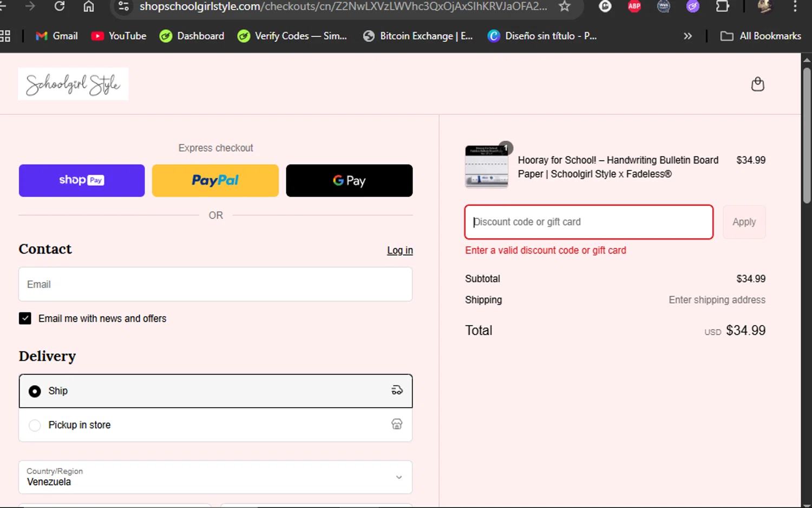The height and width of the screenshot is (508, 812).
Task: Expand hidden bookmarks chevron
Action: [687, 36]
